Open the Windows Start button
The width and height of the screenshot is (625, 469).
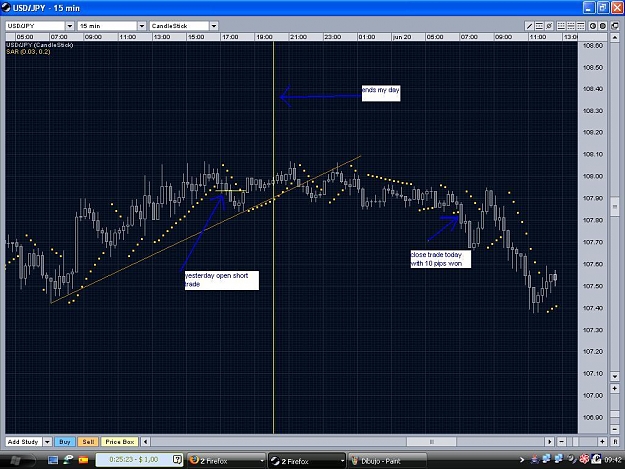(x=16, y=460)
